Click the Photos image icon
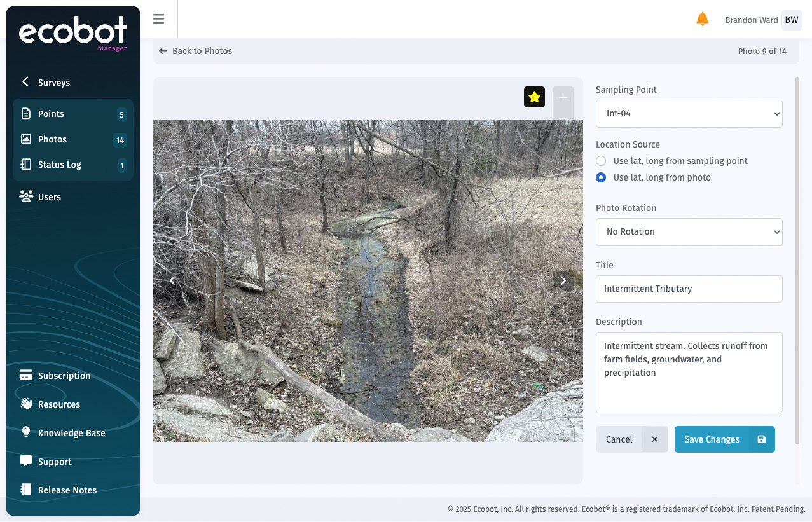The image size is (812, 522). click(26, 139)
